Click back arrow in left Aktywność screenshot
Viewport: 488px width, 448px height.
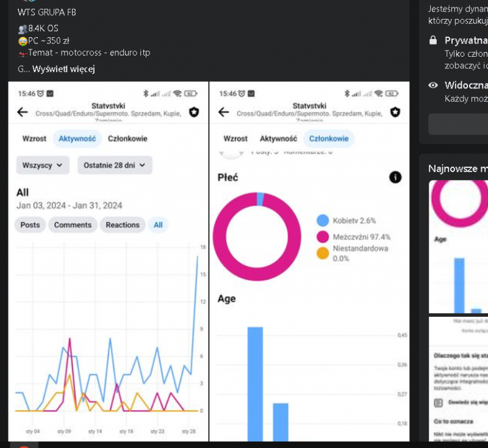point(23,112)
